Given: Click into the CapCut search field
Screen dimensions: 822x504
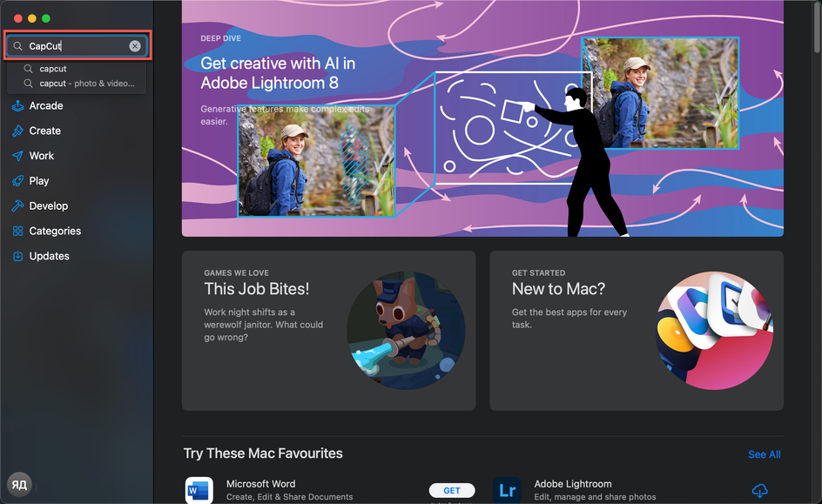Looking at the screenshot, I should (x=77, y=46).
